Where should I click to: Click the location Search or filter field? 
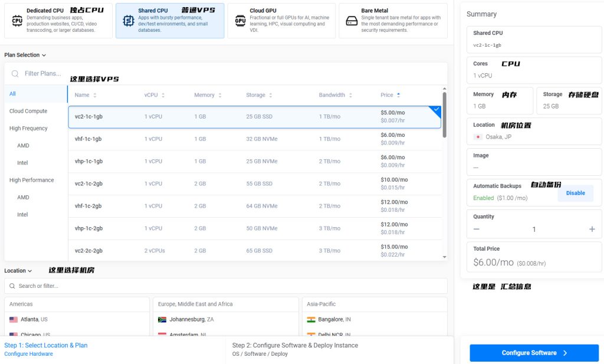pyautogui.click(x=226, y=286)
